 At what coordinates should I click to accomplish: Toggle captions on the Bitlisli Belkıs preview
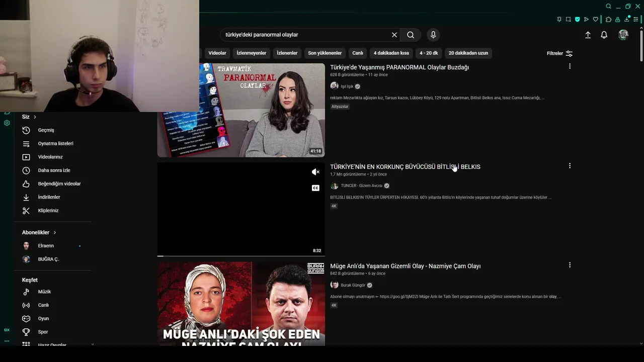point(315,188)
